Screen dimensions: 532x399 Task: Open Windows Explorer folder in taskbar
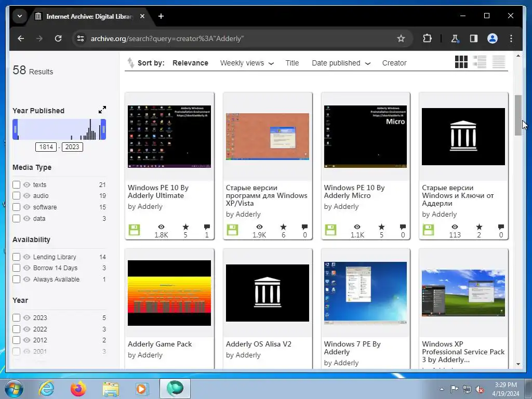click(x=111, y=389)
